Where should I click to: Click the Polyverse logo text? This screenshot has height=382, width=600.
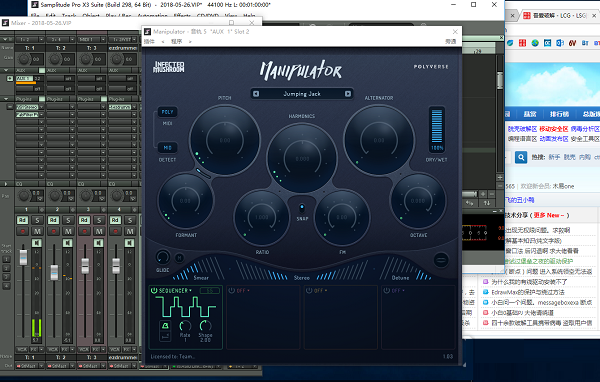coord(431,67)
